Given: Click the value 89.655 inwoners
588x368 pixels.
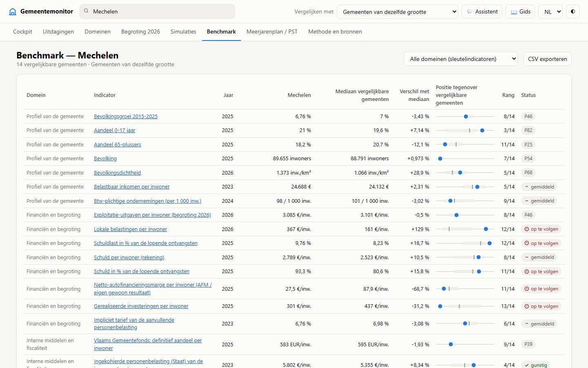Looking at the screenshot, I should pos(292,159).
